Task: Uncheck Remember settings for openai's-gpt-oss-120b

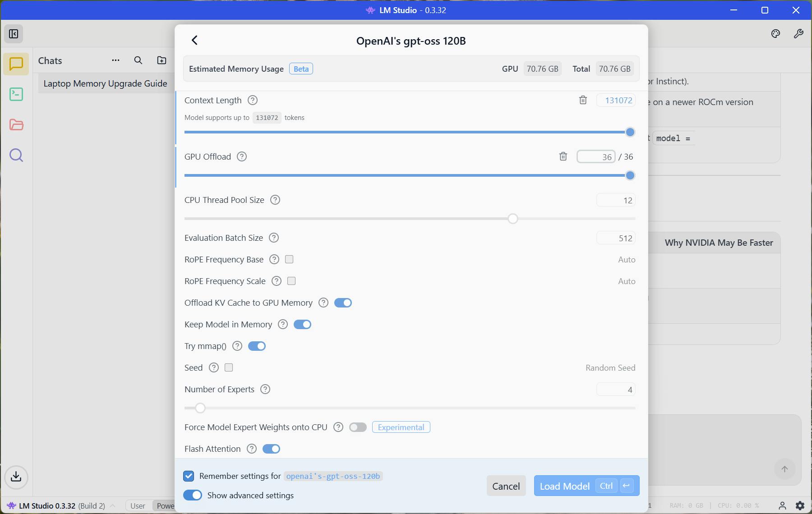Action: (189, 476)
